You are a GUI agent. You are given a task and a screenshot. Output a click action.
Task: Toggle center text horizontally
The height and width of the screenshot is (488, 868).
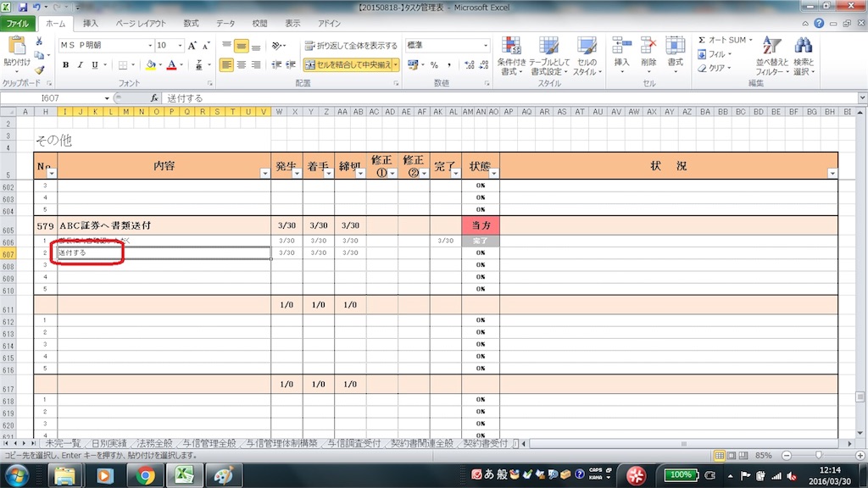click(242, 64)
